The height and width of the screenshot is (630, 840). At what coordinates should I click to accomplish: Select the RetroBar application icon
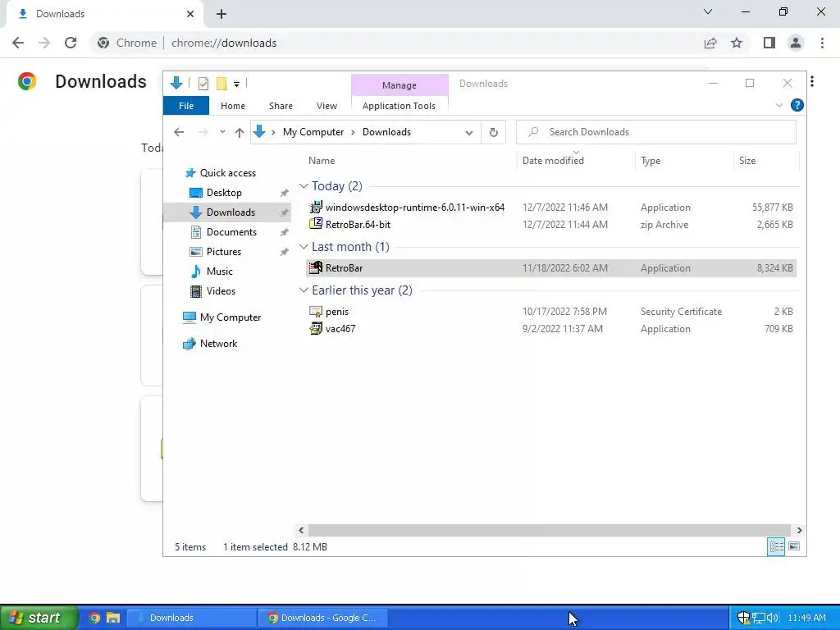[x=316, y=267]
